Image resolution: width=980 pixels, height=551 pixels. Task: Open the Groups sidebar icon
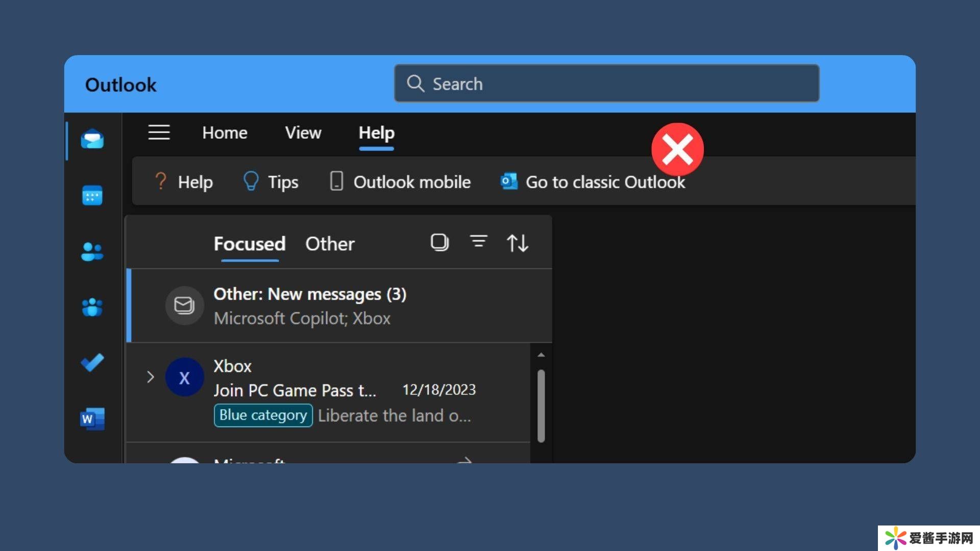pos(92,307)
